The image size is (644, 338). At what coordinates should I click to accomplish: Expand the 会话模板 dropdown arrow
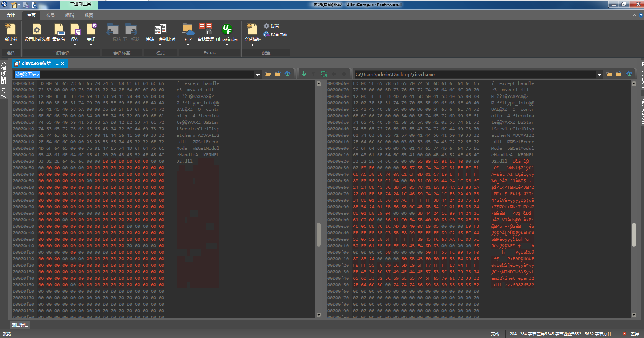click(252, 45)
